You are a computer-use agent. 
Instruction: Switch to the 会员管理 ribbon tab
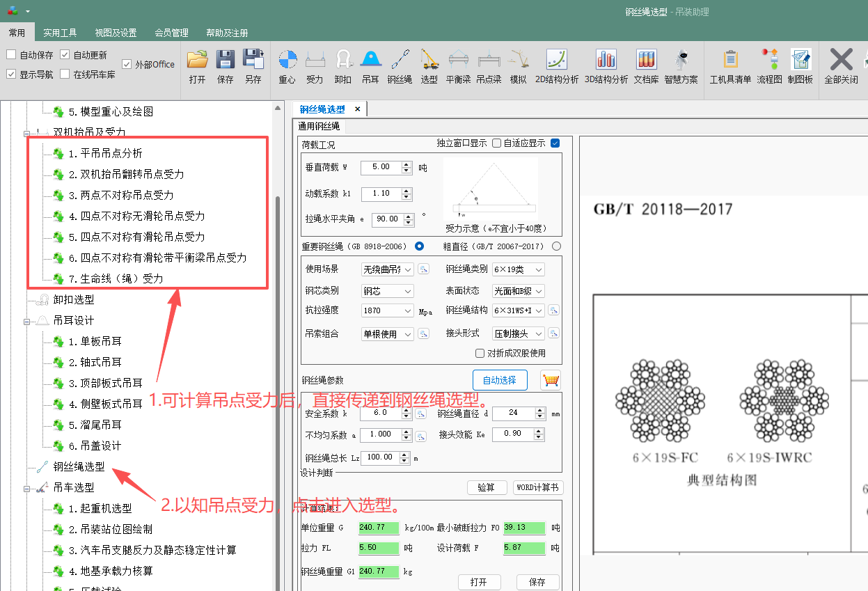[x=171, y=33]
